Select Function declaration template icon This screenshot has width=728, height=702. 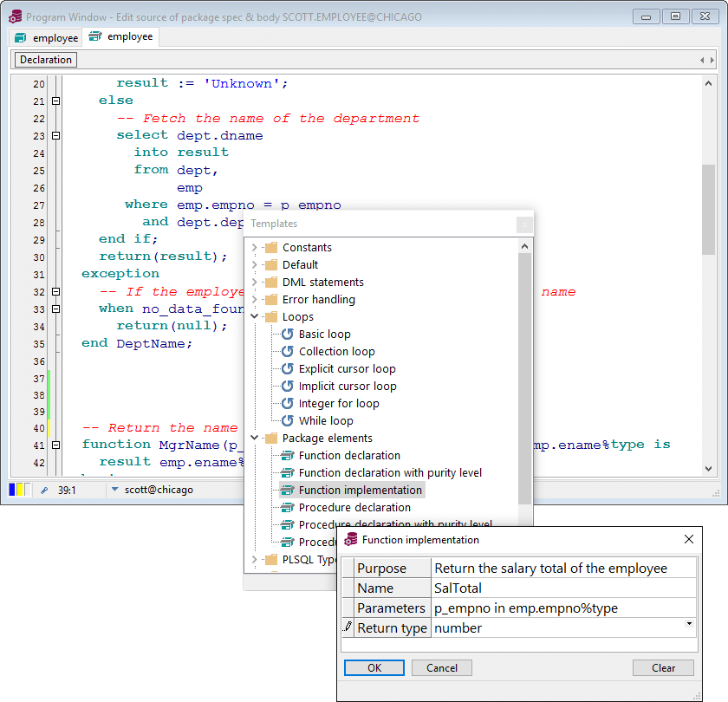tap(288, 455)
